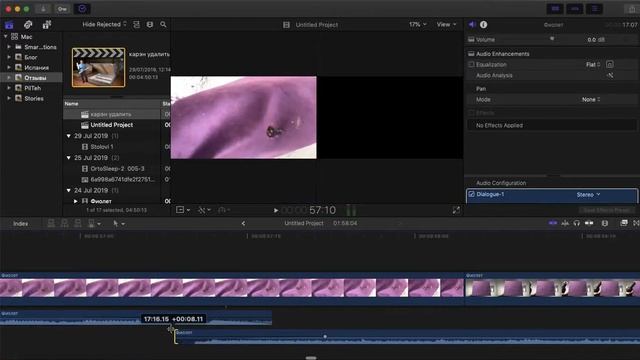Open the transform tool dropdown below viewer
Image resolution: width=640 pixels, height=360 pixels.
183,210
